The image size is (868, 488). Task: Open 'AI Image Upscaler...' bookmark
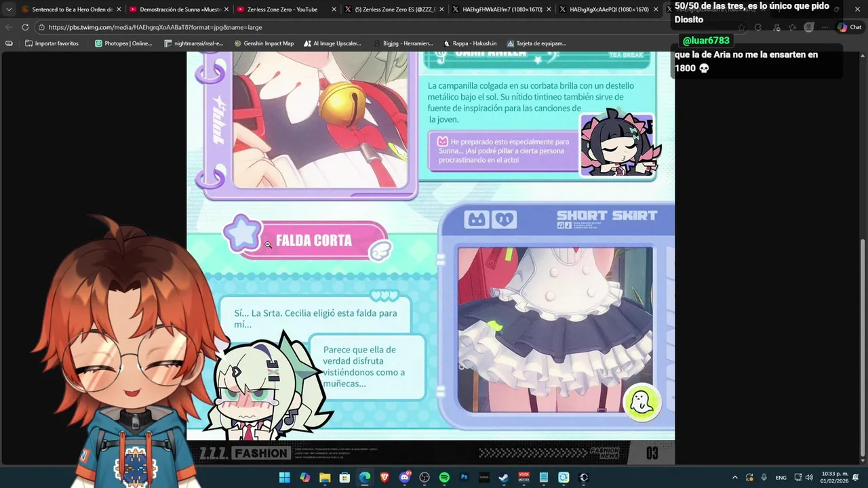point(332,43)
